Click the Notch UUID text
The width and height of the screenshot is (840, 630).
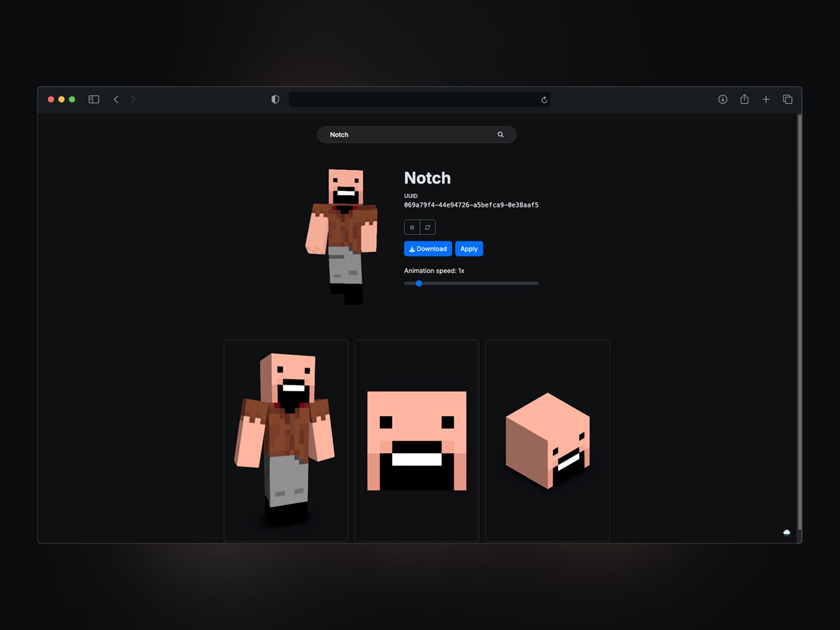tap(471, 205)
